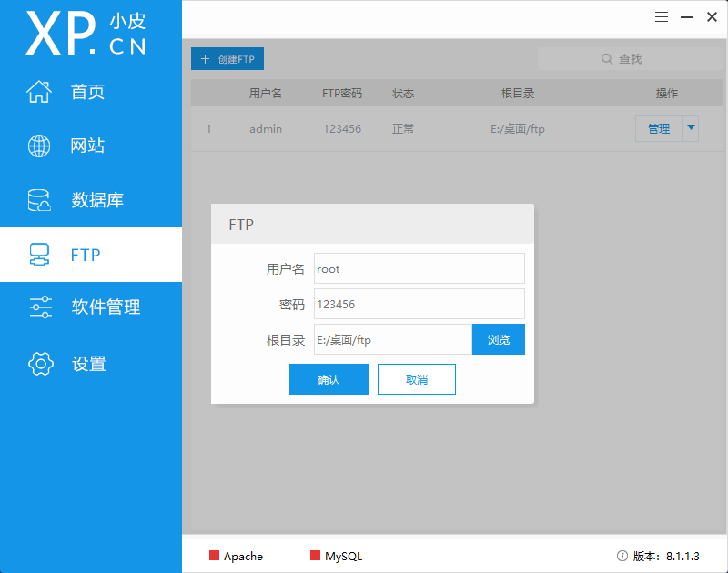
Task: Click the 根目录 path field
Action: 392,339
